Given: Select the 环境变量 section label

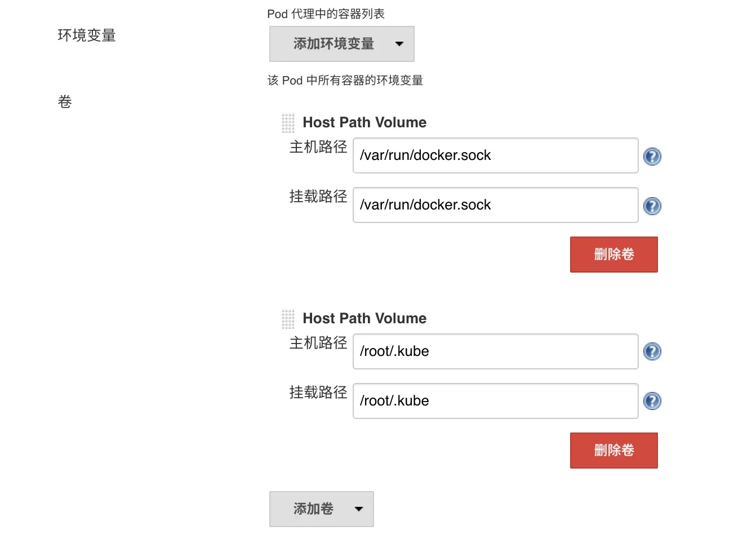Looking at the screenshot, I should (x=87, y=35).
